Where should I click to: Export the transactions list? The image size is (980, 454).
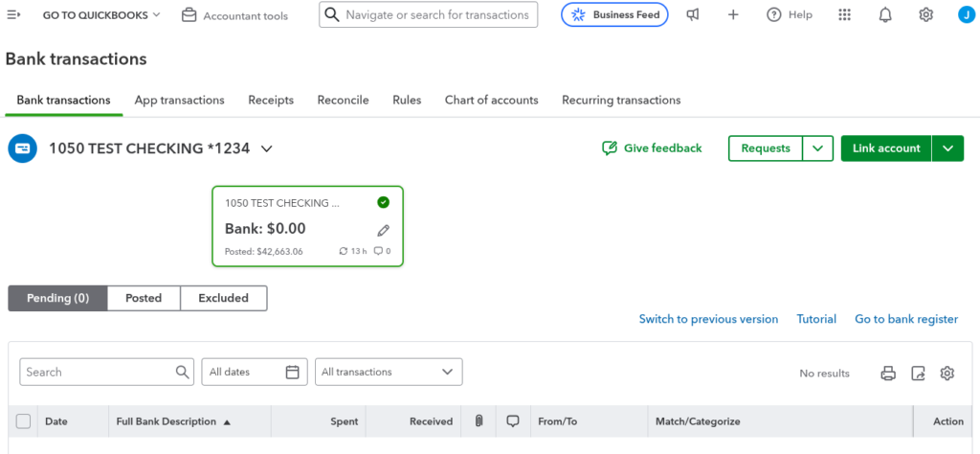click(x=918, y=374)
